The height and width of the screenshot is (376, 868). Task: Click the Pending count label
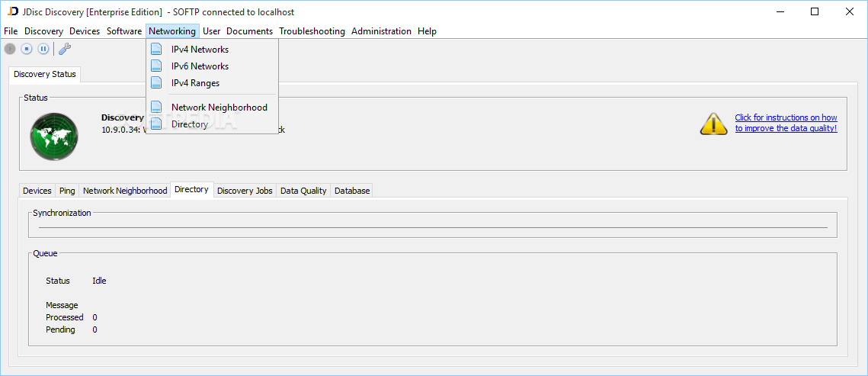pyautogui.click(x=60, y=329)
